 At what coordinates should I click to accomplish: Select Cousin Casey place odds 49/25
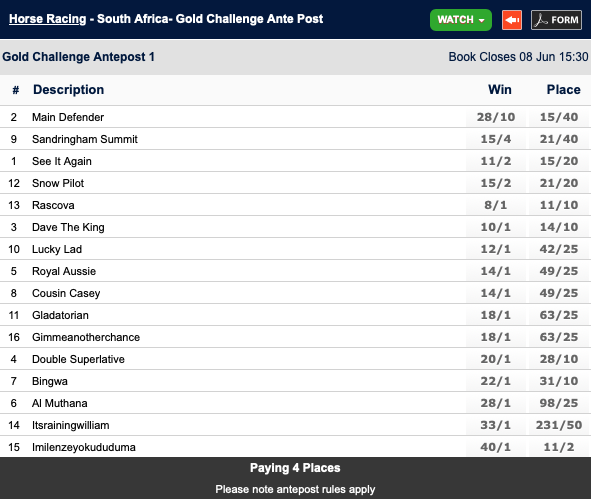tap(559, 293)
